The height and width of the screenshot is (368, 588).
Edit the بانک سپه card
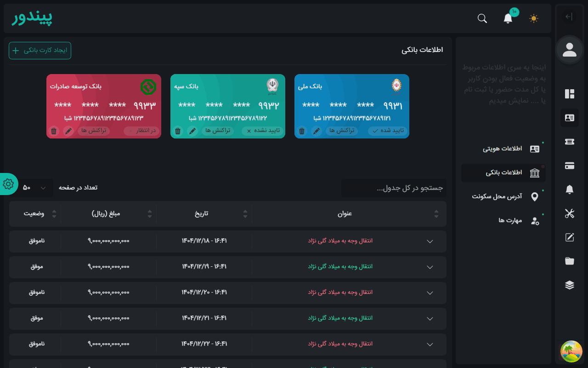click(x=192, y=131)
